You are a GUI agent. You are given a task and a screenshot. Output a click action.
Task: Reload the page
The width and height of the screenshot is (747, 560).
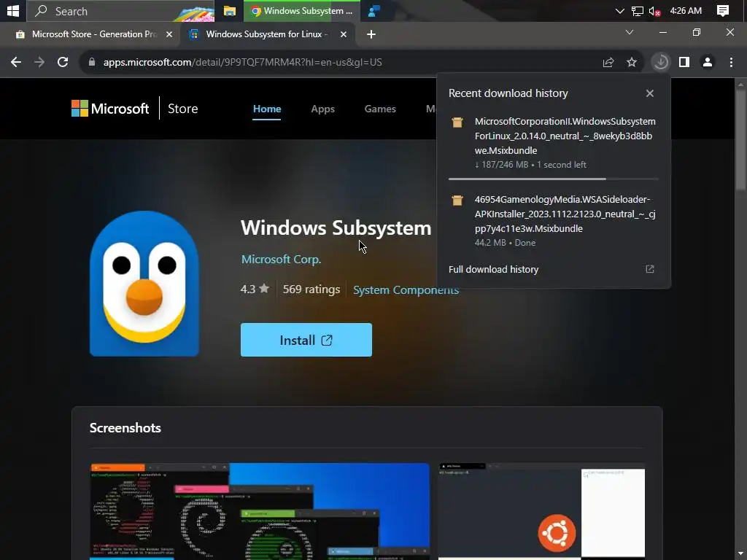[x=63, y=62]
